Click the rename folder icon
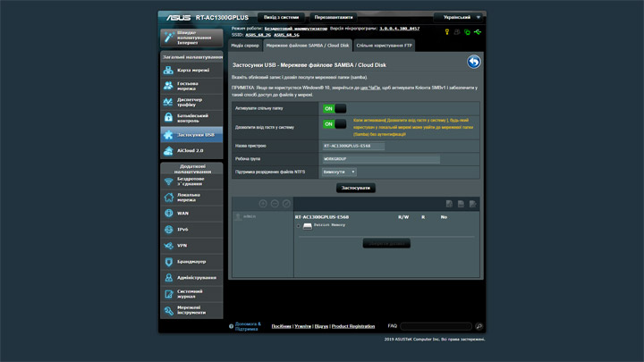Viewport: 644px width, 362px height. (x=473, y=204)
